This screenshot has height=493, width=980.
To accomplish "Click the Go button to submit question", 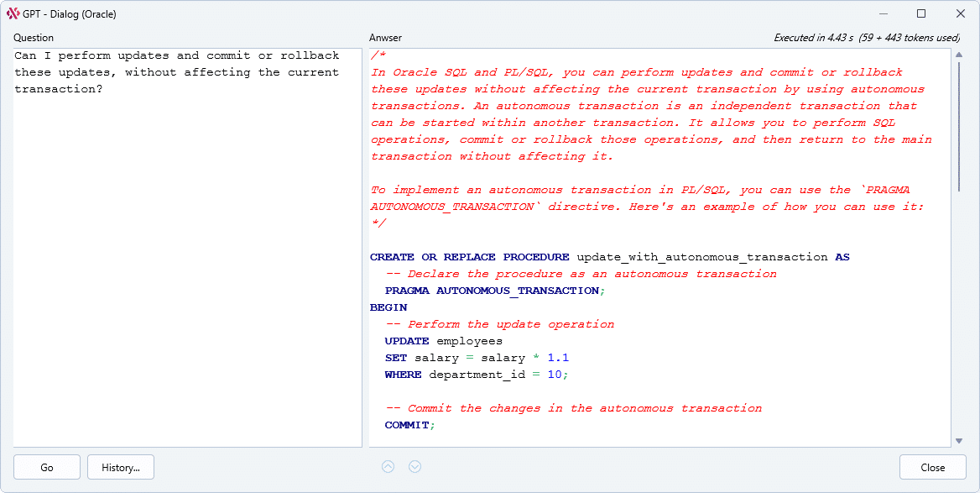I will [47, 467].
